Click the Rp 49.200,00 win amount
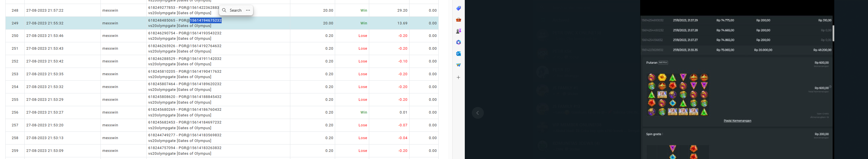 point(822,50)
